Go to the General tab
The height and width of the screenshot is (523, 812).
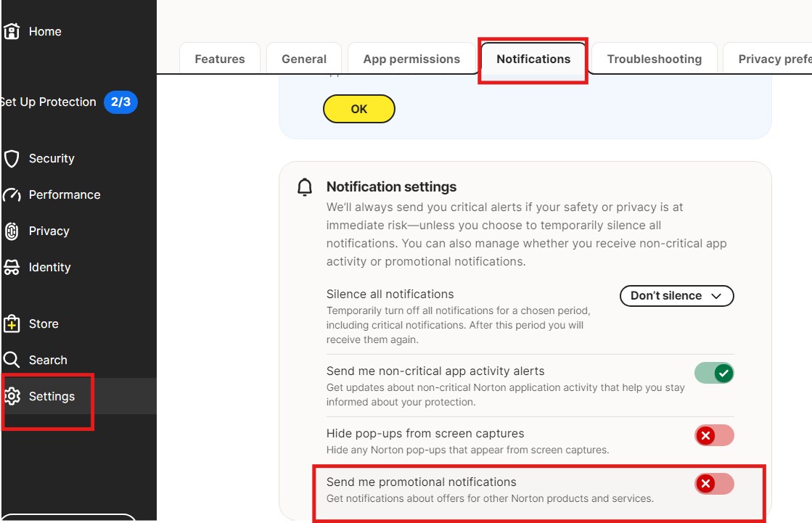click(304, 59)
